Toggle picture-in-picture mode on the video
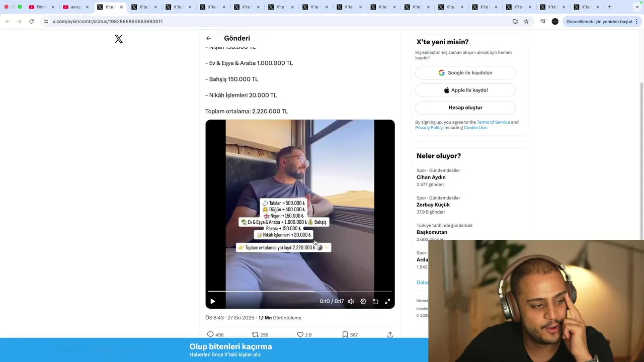 click(x=375, y=301)
